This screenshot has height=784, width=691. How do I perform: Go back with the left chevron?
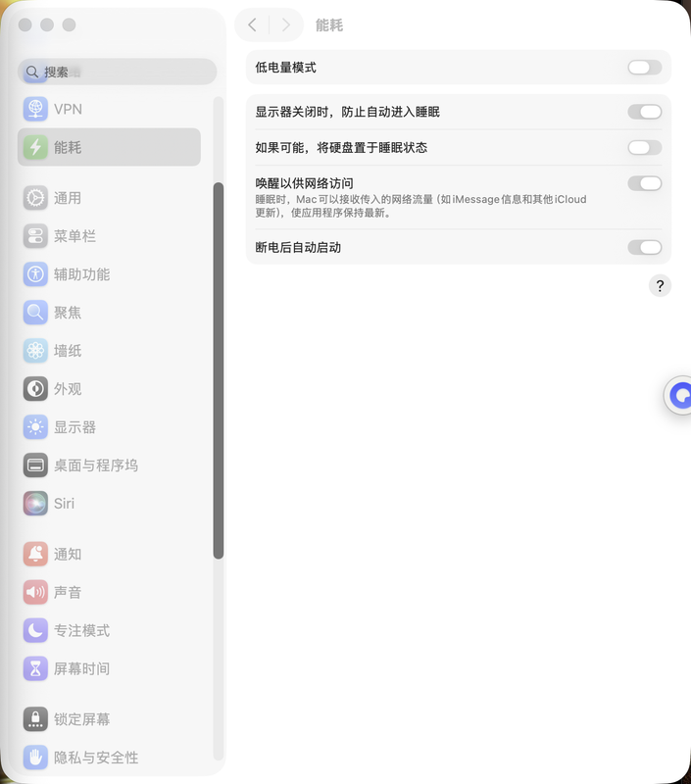(x=252, y=24)
